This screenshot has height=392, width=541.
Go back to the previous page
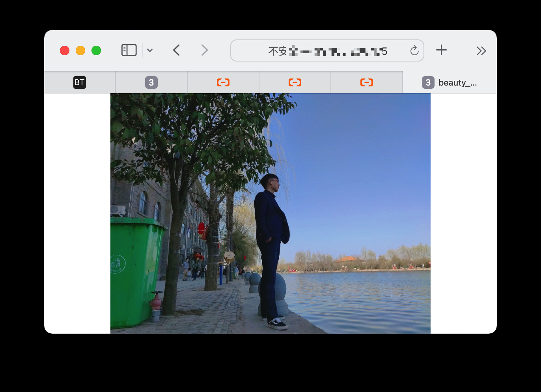[x=177, y=50]
